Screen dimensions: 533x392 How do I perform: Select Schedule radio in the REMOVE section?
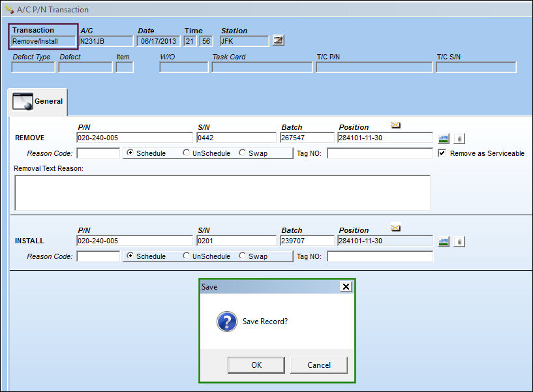click(130, 153)
